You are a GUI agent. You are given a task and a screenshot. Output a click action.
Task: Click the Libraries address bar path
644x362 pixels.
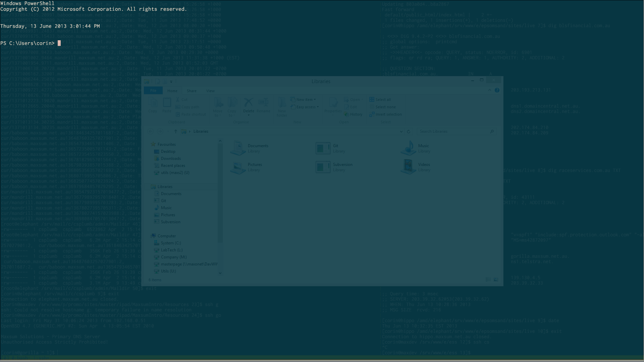tap(201, 131)
